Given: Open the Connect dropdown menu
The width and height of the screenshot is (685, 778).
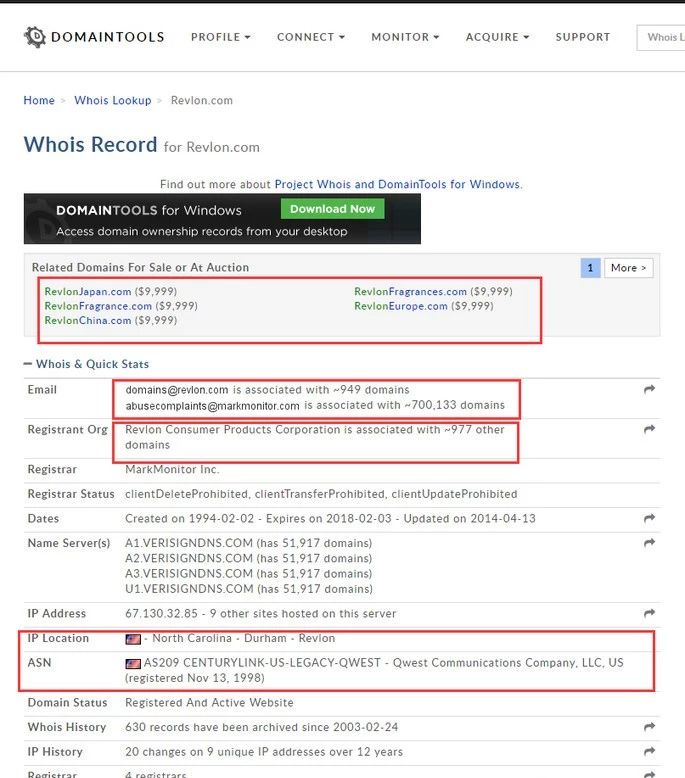Looking at the screenshot, I should point(311,37).
